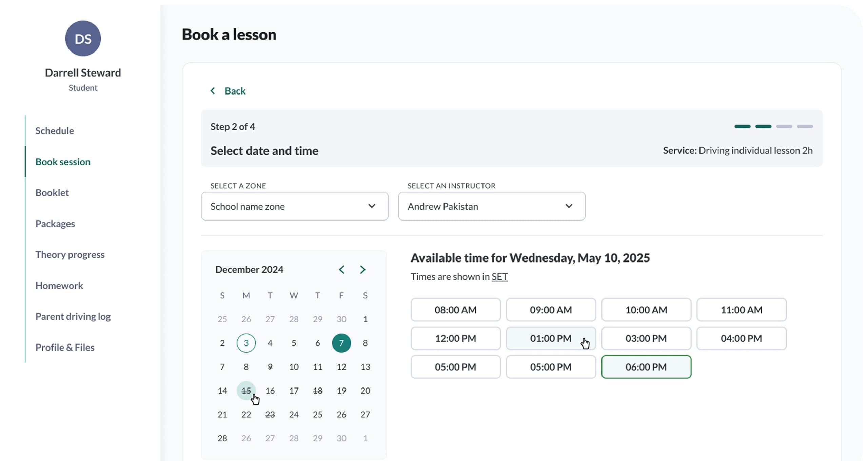868x461 pixels.
Task: Go to Parent driving log
Action: pyautogui.click(x=73, y=316)
